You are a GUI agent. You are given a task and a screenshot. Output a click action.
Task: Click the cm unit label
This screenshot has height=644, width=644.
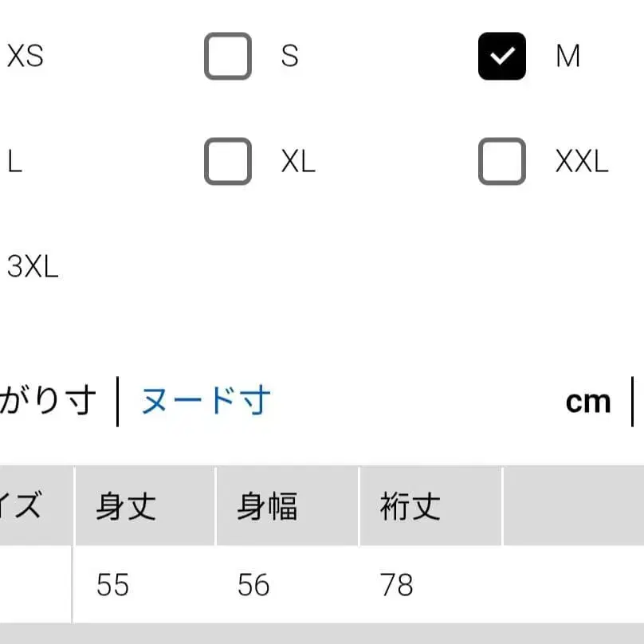pyautogui.click(x=587, y=401)
